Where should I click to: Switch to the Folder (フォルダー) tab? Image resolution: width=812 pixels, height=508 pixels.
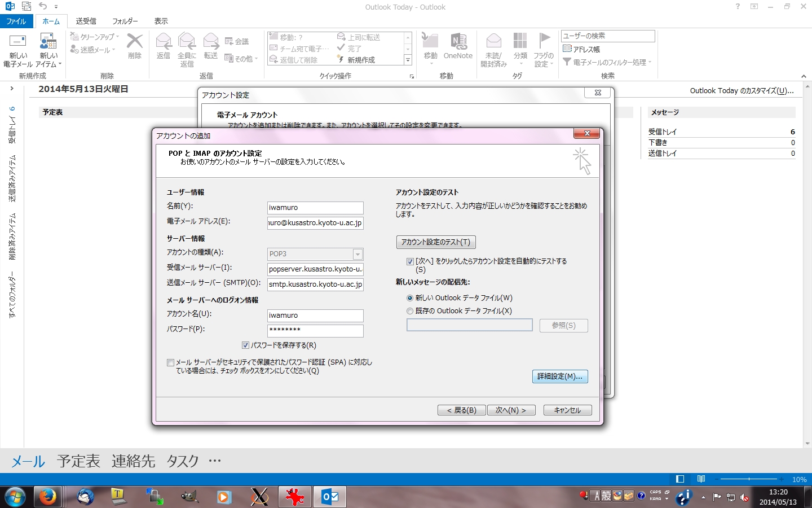click(125, 21)
